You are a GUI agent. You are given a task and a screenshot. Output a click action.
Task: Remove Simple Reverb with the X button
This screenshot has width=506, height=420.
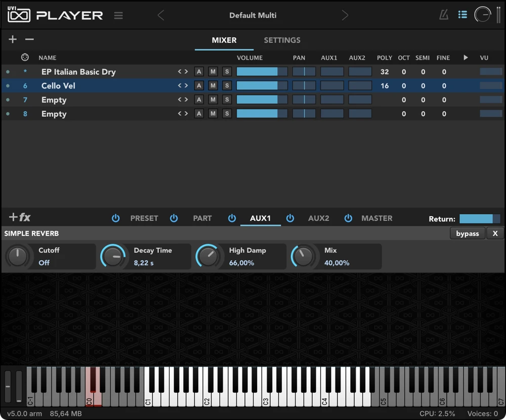[495, 234]
